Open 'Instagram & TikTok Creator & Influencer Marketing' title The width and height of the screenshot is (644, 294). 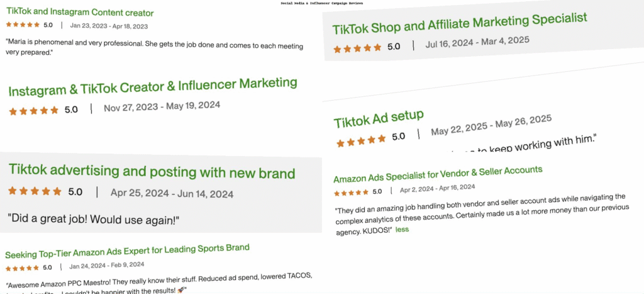coord(153,86)
